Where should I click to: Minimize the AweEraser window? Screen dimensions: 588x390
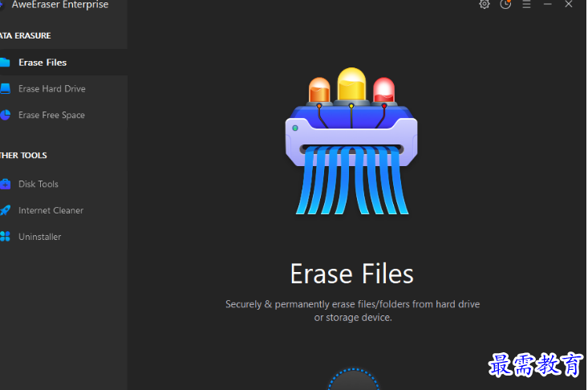[x=548, y=5]
